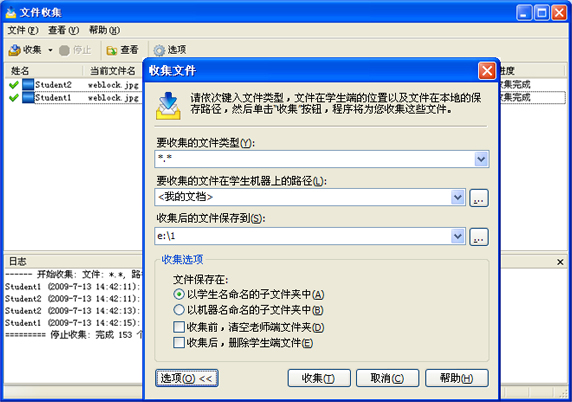This screenshot has width=572, height=402.
Task: Click the 帮助(H) button in dialog
Action: coord(456,378)
